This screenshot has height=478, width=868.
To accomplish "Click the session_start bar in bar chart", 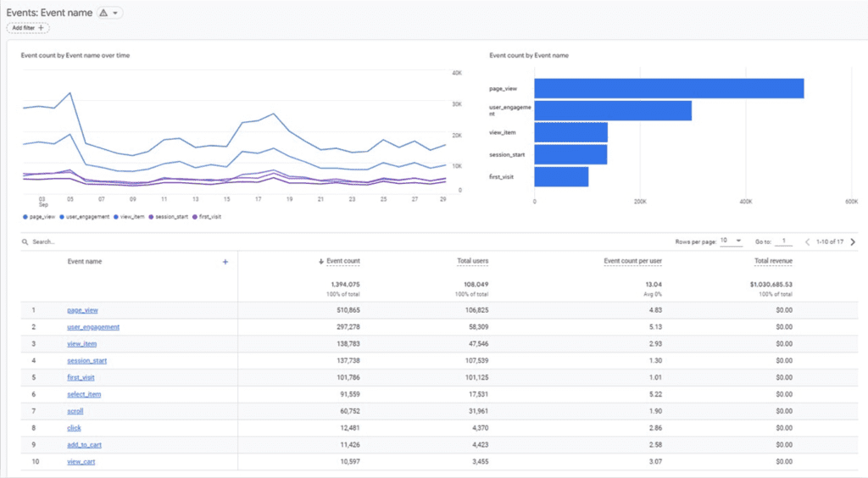I will pos(570,154).
